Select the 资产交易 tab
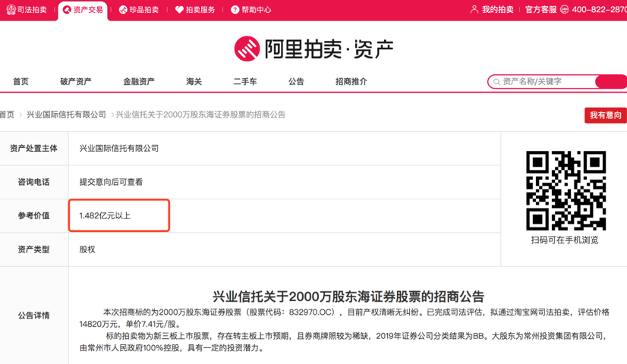Image resolution: width=627 pixels, height=364 pixels. click(83, 10)
